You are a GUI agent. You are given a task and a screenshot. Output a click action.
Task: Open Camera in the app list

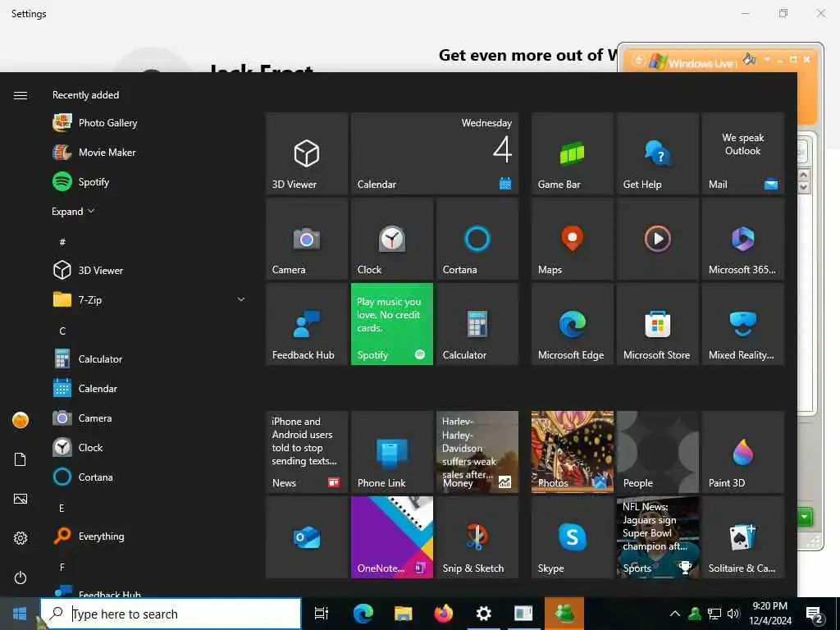(149, 418)
